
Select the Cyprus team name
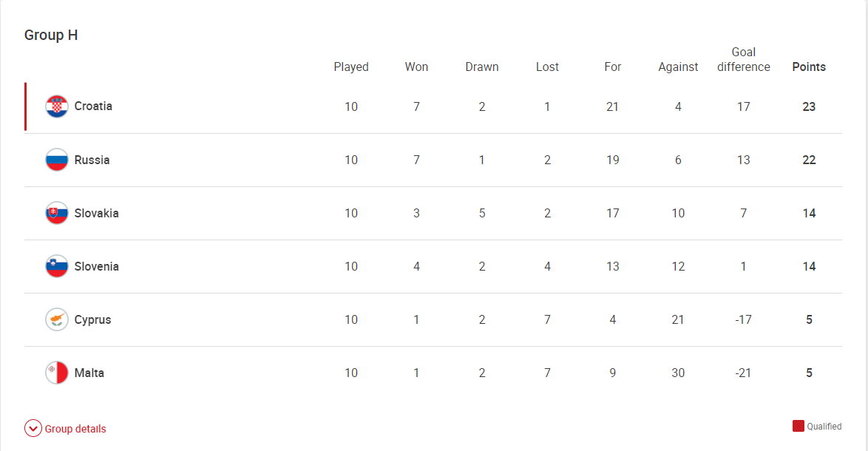[92, 320]
